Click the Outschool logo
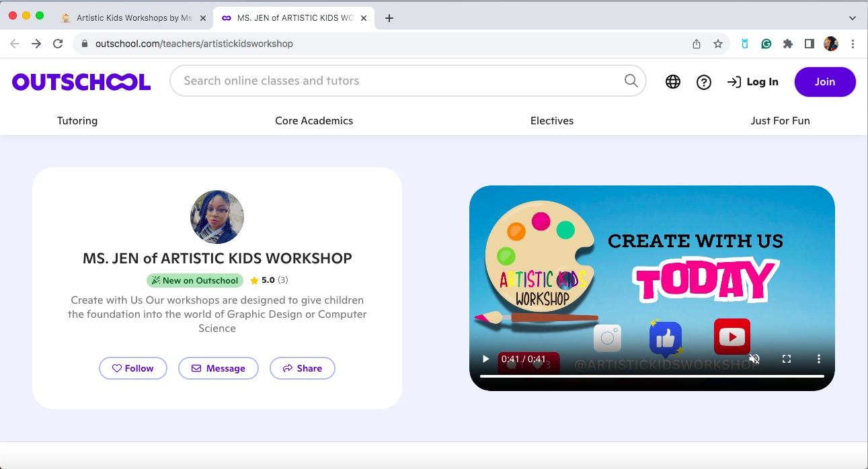 [81, 82]
